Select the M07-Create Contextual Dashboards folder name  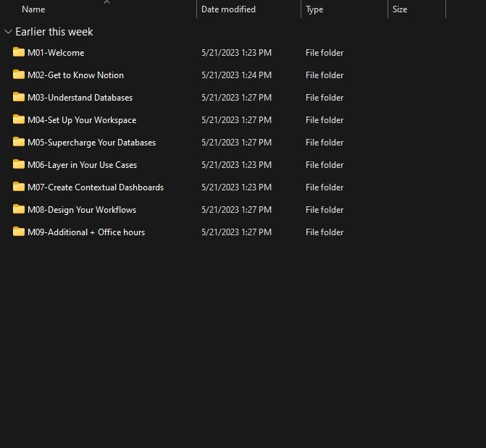(x=96, y=187)
